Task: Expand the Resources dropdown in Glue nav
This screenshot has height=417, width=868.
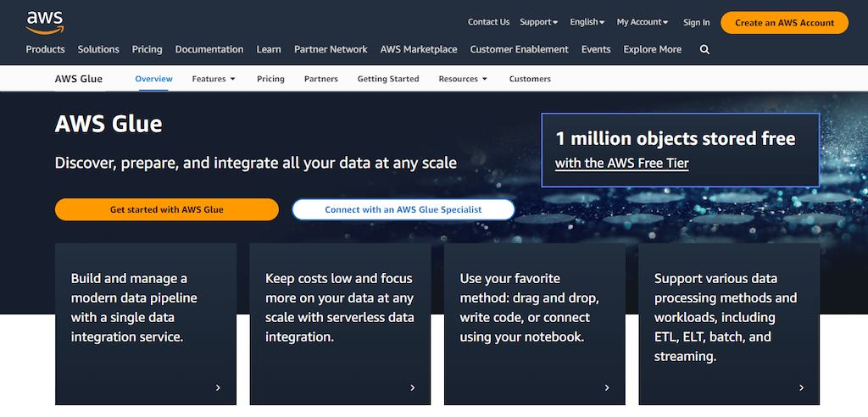Action: [x=463, y=79]
